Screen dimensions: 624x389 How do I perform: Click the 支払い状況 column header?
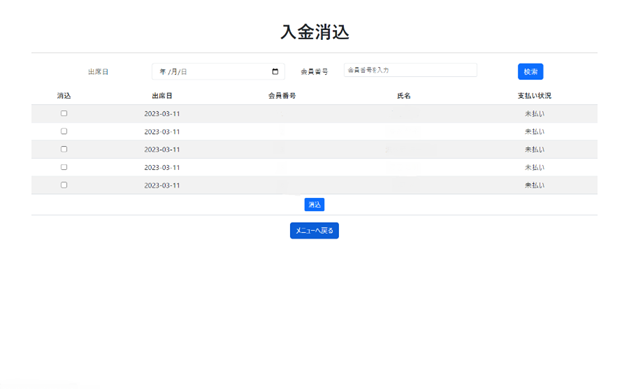pyautogui.click(x=534, y=96)
